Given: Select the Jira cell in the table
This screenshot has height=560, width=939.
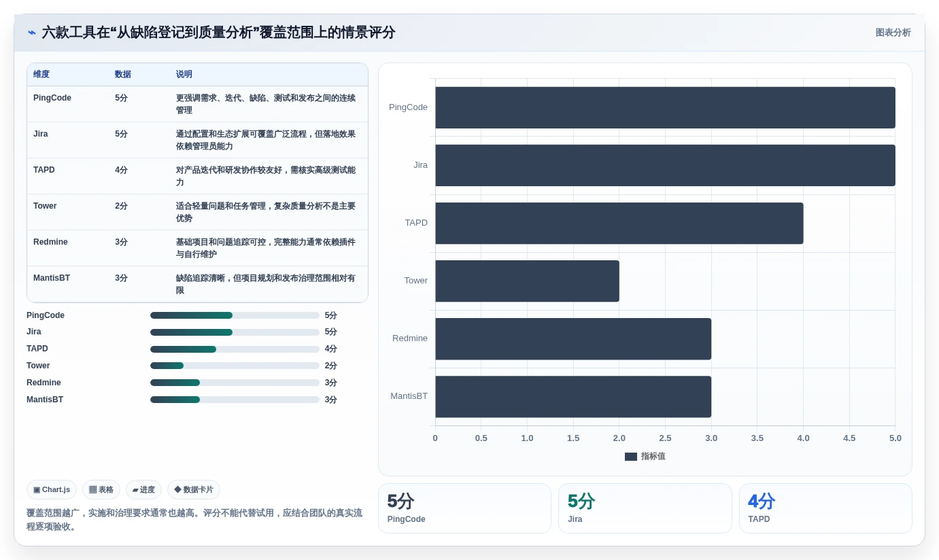Looking at the screenshot, I should (x=41, y=134).
